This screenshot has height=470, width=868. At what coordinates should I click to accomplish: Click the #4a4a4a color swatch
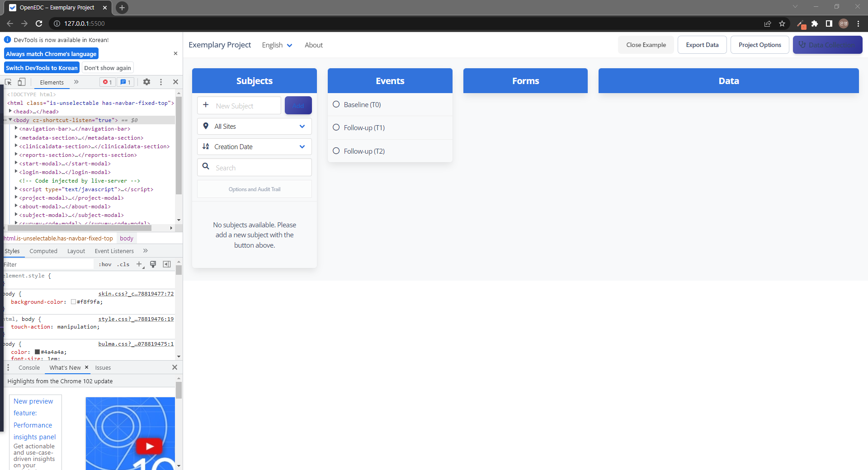(38, 352)
